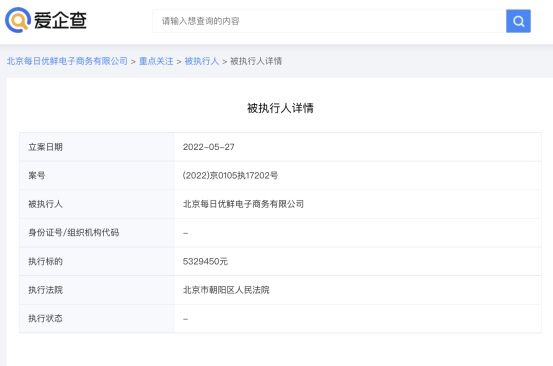This screenshot has width=553, height=366.
Task: Select court name 北京市朝阳区人民法院
Action: click(x=226, y=290)
